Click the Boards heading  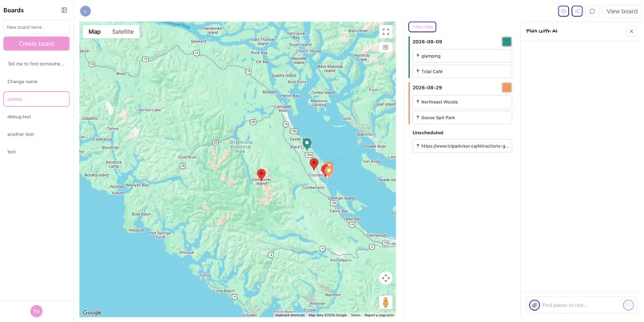pos(14,10)
